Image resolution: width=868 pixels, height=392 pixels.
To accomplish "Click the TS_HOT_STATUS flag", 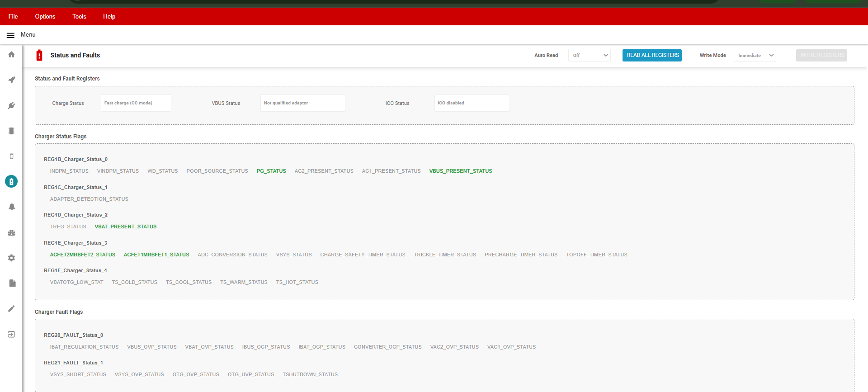I will click(297, 282).
